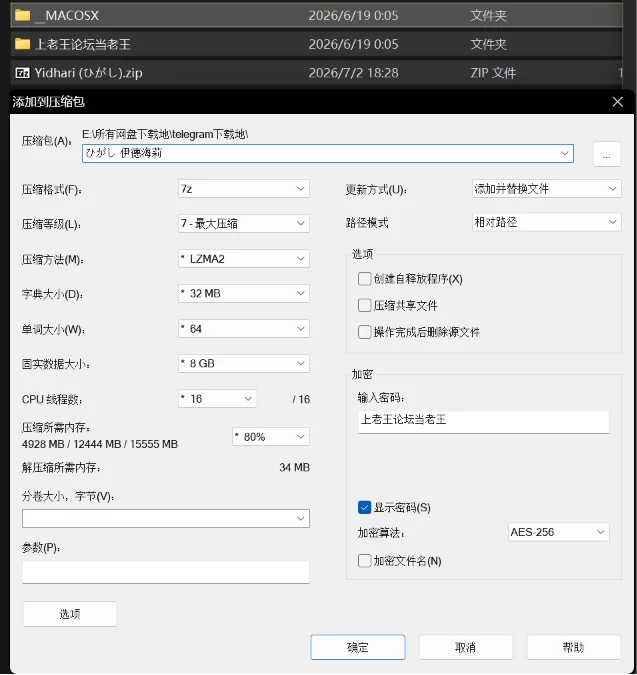
Task: Enable 加密文件名 checkbox
Action: point(365,561)
